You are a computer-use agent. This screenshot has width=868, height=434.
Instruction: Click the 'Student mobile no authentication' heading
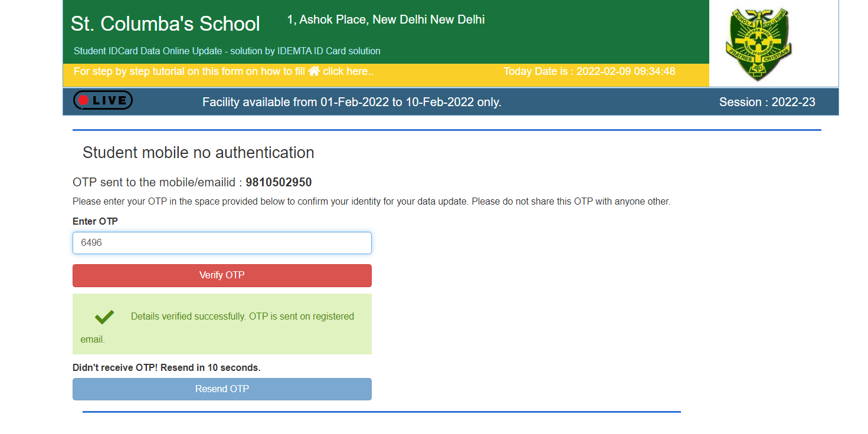click(198, 153)
